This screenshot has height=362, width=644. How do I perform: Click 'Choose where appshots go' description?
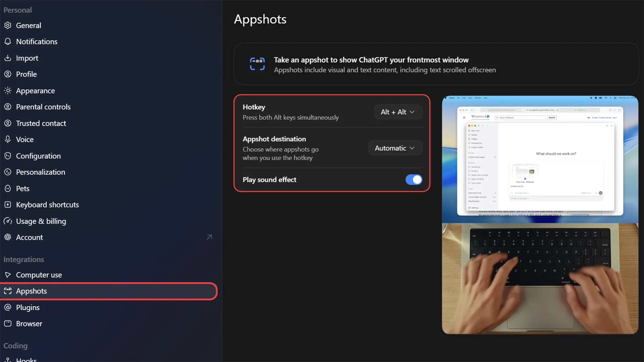(x=281, y=154)
